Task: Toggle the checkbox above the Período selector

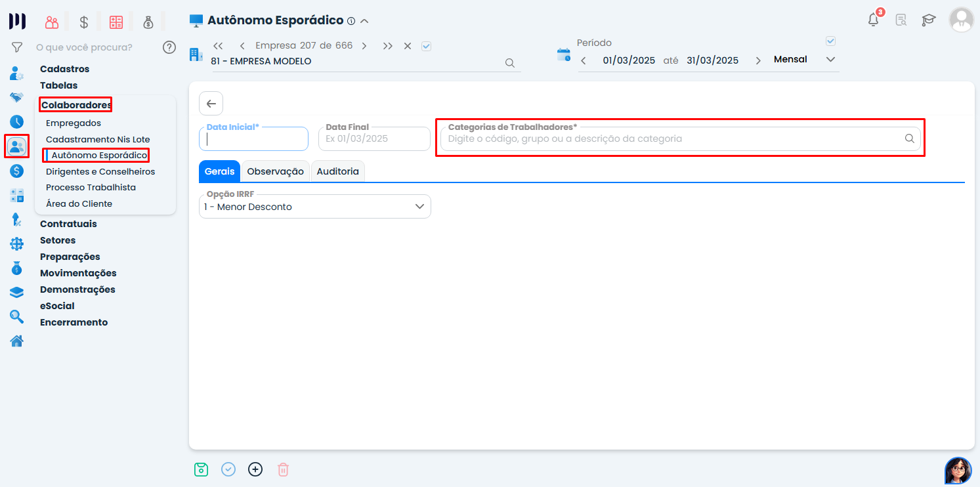Action: [x=830, y=41]
